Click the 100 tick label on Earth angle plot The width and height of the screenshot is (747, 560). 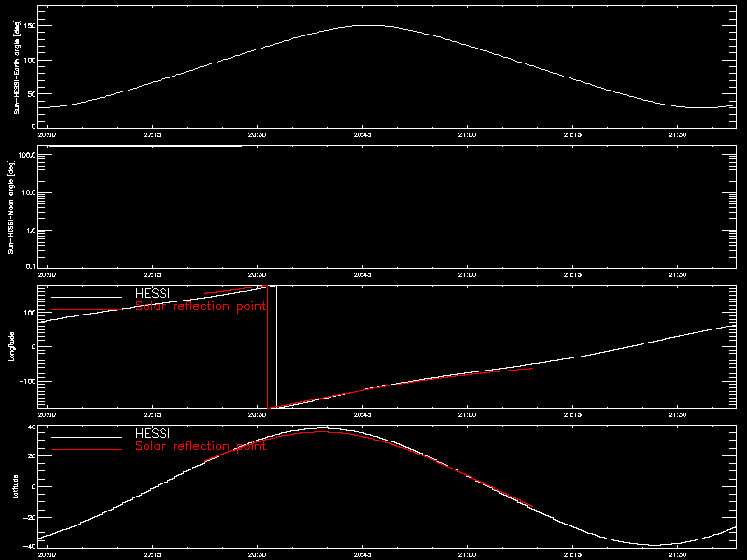30,60
